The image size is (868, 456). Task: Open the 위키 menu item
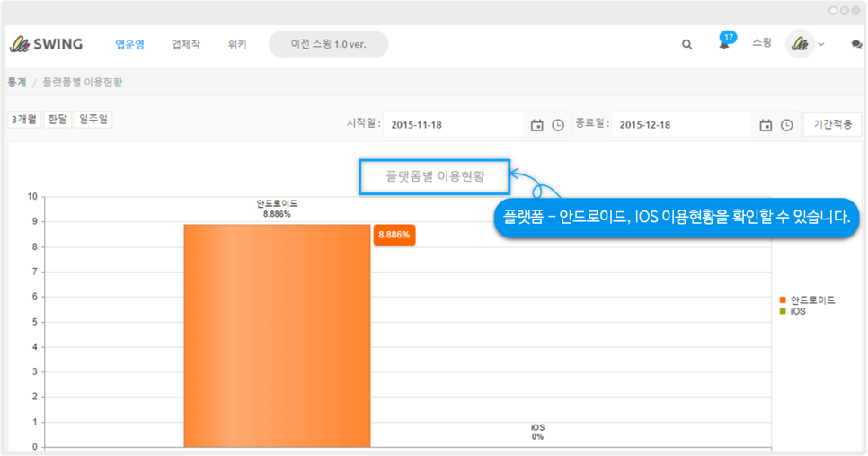pos(237,44)
